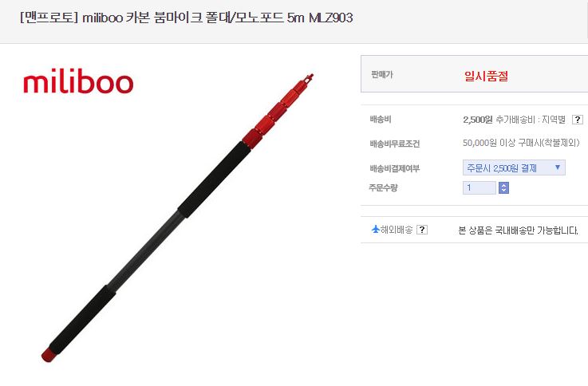Click the 해외배송 label text

[397, 230]
